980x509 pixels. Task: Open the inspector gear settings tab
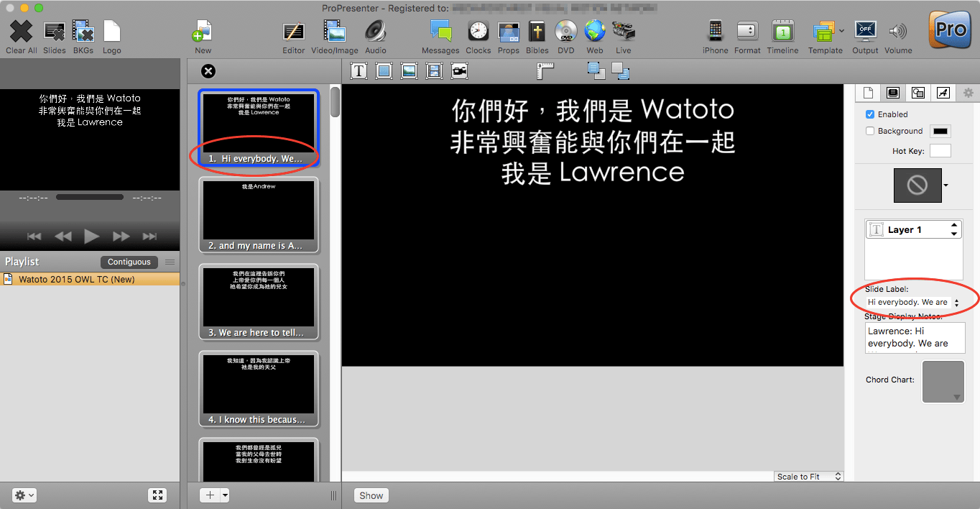click(x=968, y=93)
